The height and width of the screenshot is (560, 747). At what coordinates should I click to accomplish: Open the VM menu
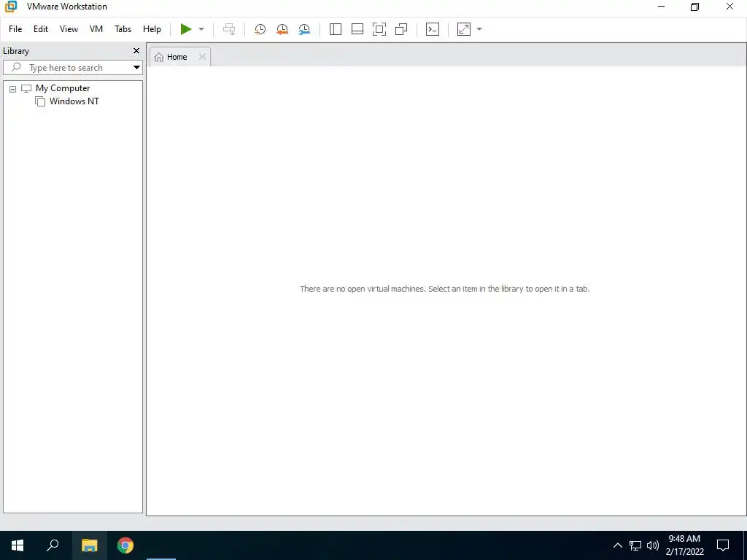pos(96,29)
